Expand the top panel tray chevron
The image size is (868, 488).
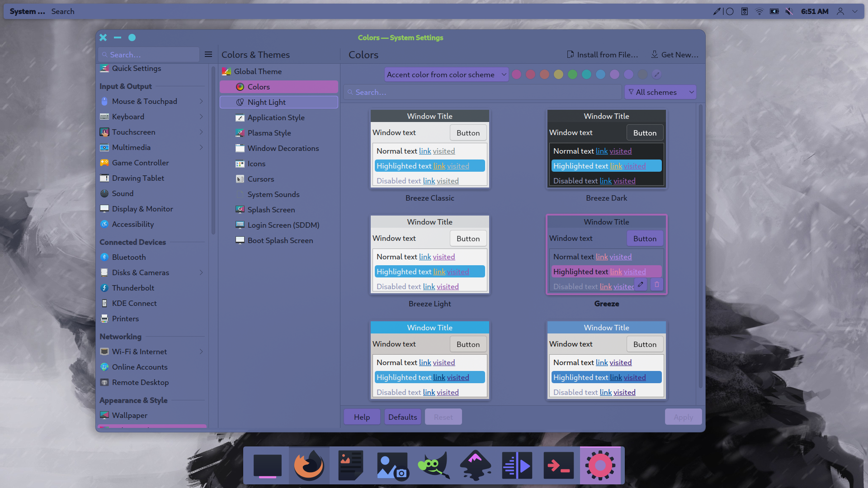[855, 11]
